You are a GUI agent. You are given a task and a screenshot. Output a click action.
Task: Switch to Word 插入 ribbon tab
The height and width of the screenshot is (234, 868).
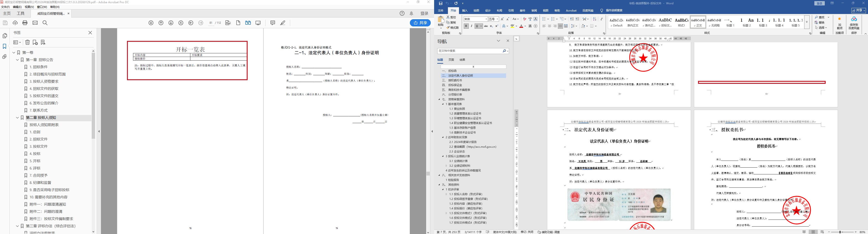465,10
